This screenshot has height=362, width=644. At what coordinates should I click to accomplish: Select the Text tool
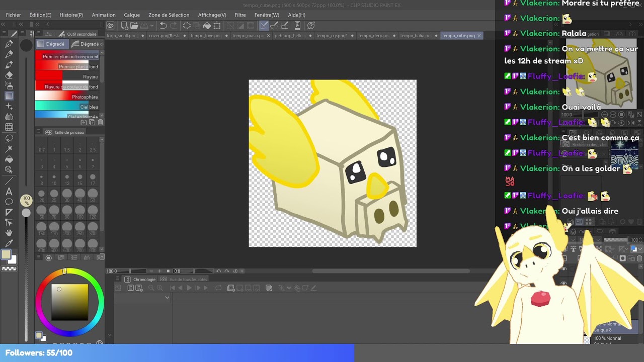tap(9, 192)
